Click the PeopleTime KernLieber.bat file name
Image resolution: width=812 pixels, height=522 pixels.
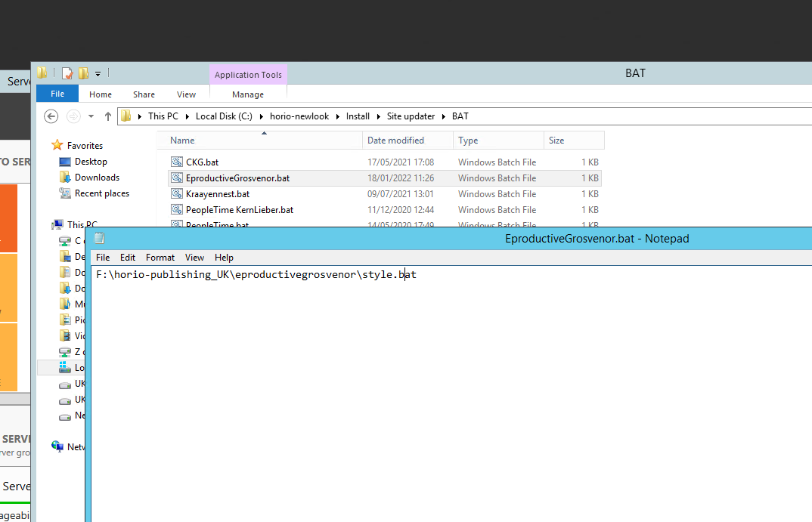239,209
